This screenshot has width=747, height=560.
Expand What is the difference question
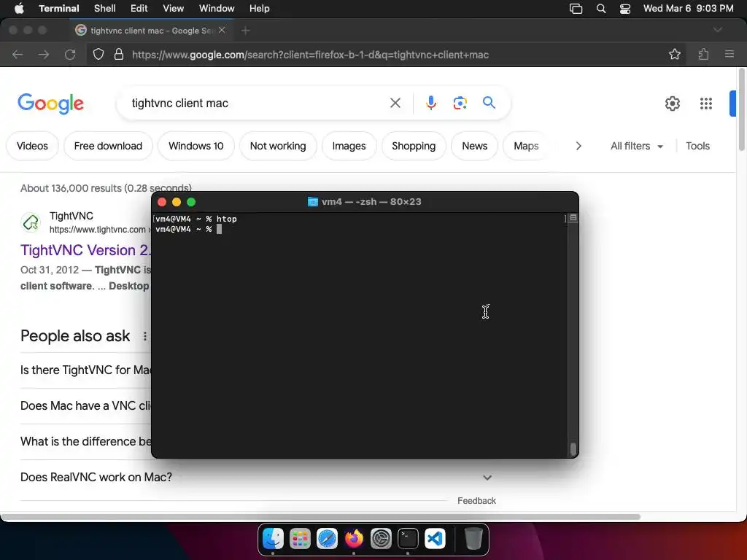86,441
